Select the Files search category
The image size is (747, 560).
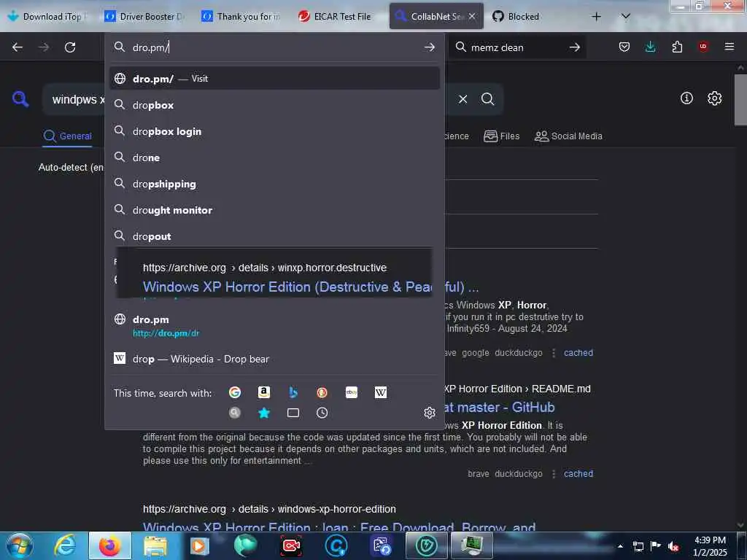coord(502,136)
